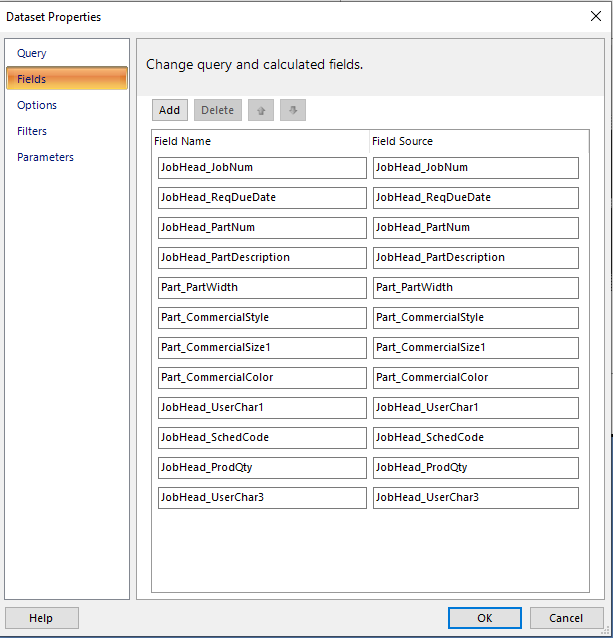Click the Add button

(170, 110)
